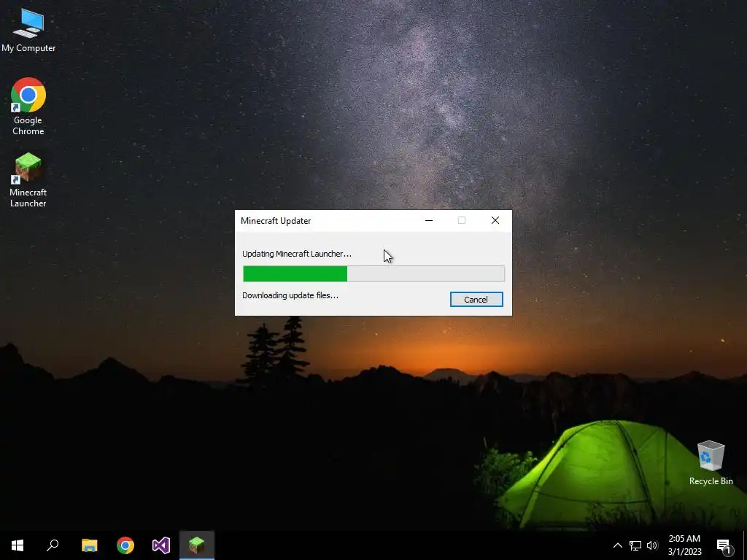Open the volume control tray icon
This screenshot has height=560, width=747.
[x=652, y=545]
